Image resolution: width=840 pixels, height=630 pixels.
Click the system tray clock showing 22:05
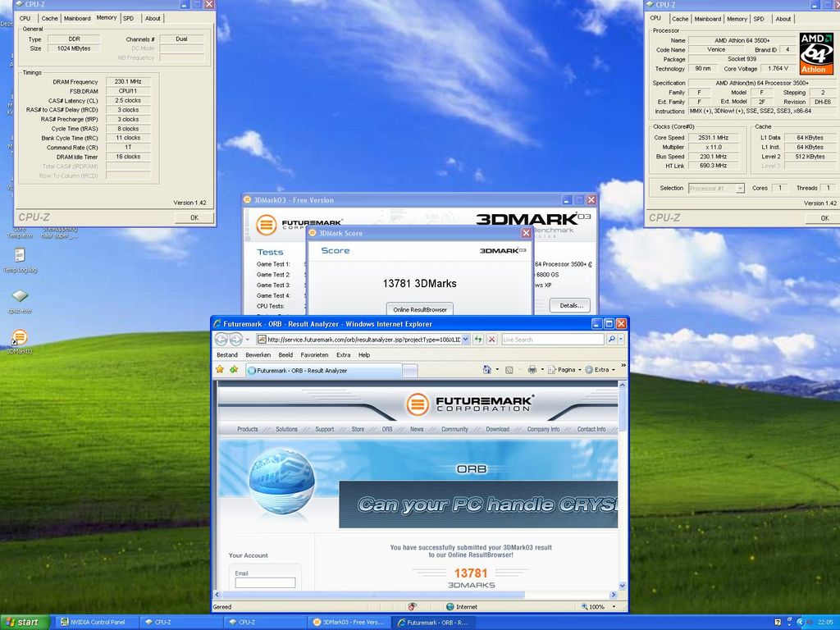pyautogui.click(x=825, y=622)
